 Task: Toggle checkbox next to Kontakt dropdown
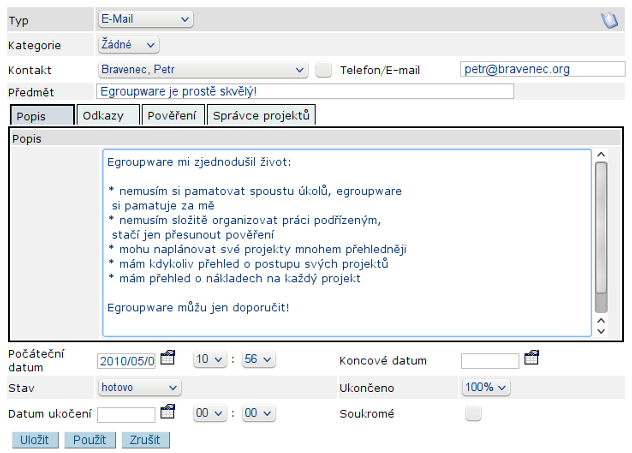coord(323,70)
